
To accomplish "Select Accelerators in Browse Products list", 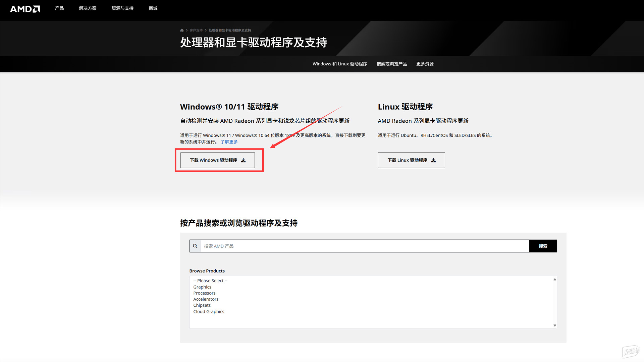I will tap(206, 299).
